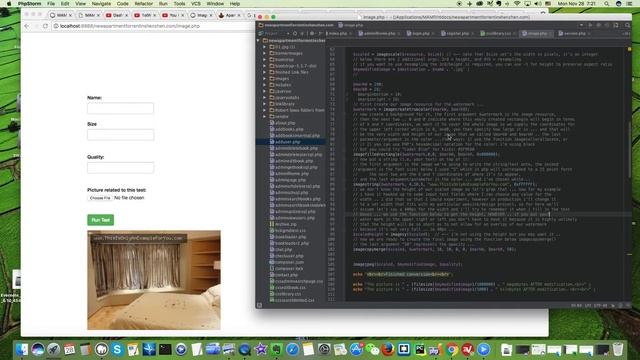This screenshot has height=360, width=640.
Task: Open the Run menu
Action: 163,4
